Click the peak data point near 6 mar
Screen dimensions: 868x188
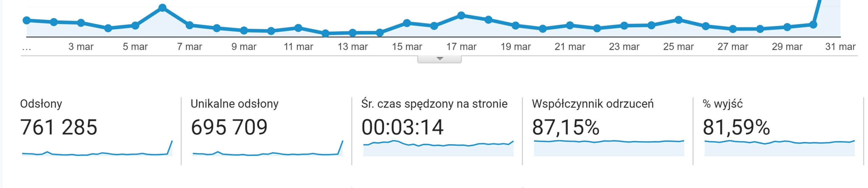pos(162,7)
